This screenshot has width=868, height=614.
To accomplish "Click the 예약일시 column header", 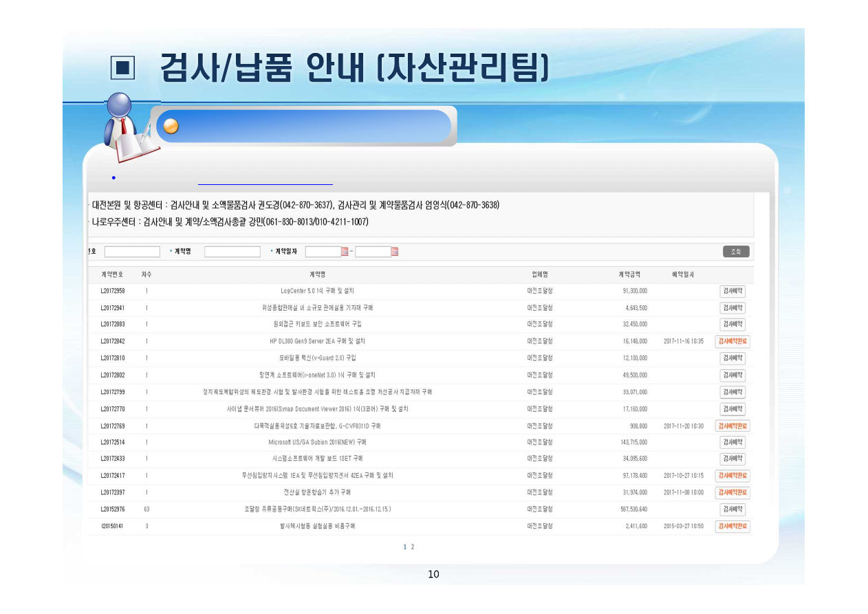I will tap(682, 274).
